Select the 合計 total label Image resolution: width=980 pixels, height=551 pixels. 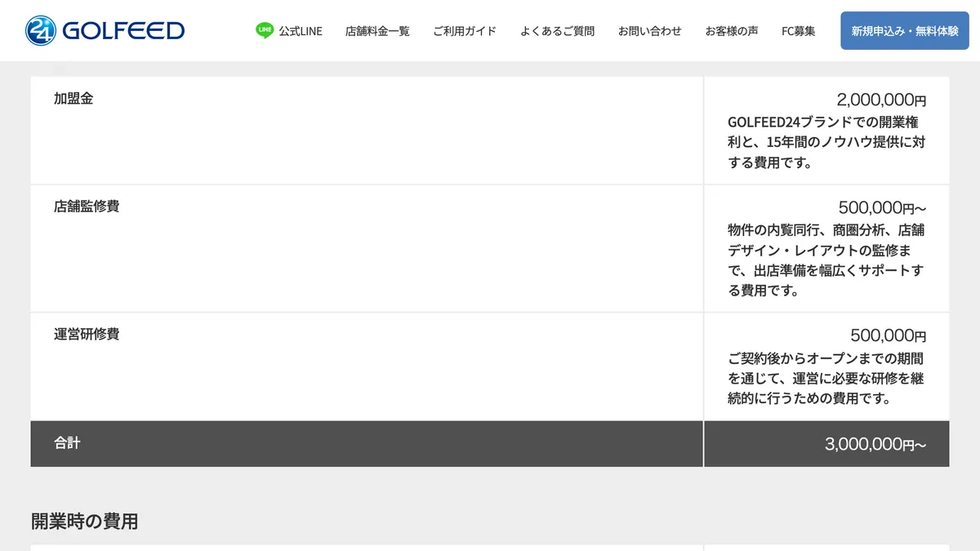pos(67,443)
